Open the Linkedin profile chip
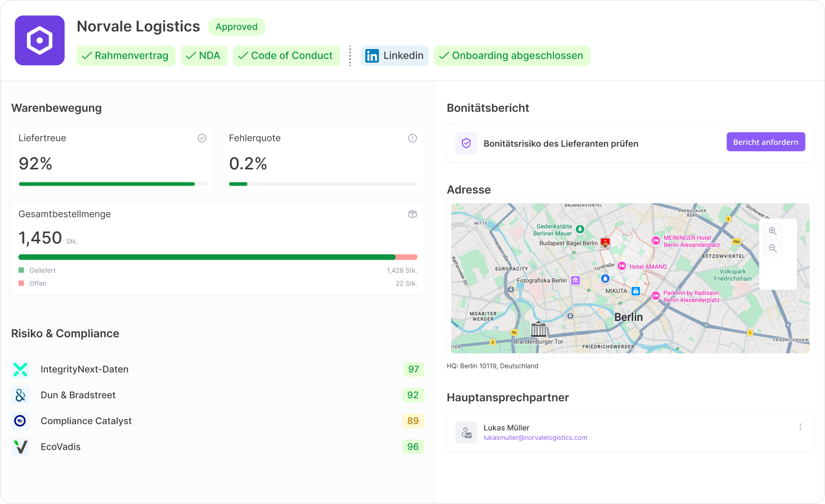This screenshot has width=825, height=504. pos(395,56)
